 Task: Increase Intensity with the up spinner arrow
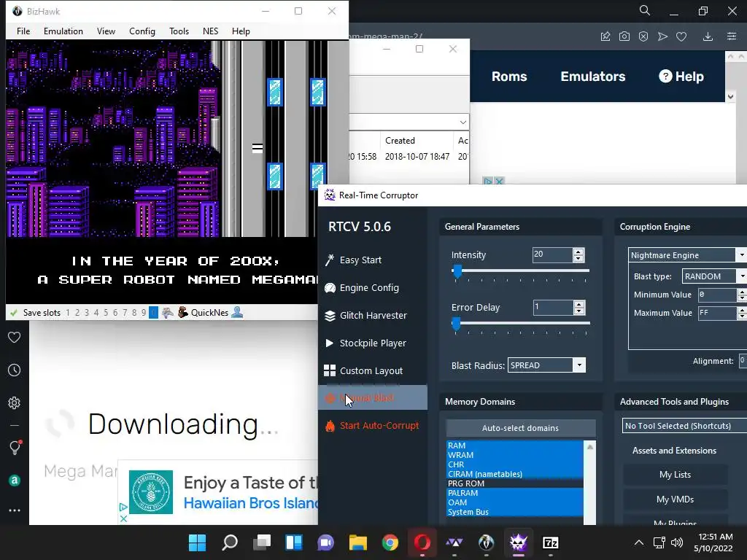click(578, 252)
